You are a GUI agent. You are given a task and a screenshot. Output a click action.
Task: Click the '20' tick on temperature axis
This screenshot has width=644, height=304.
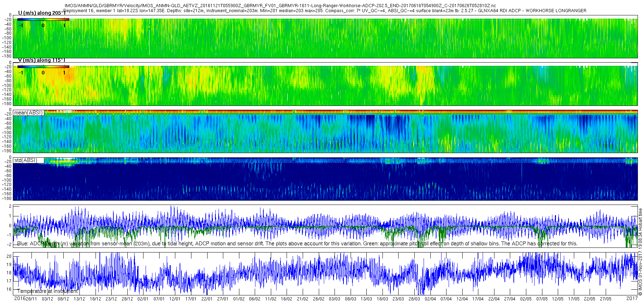coord(9,256)
